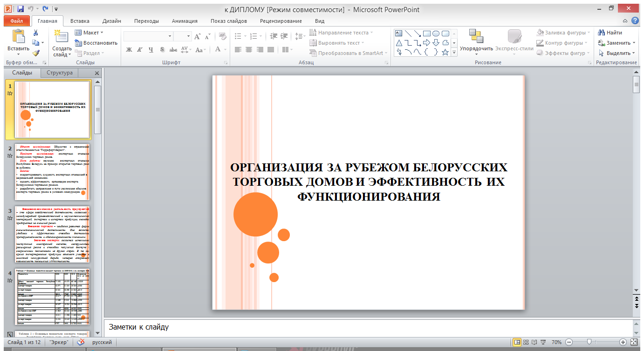Align text left in paragraph group
Viewport: 644px width, 351px height.
pyautogui.click(x=238, y=50)
